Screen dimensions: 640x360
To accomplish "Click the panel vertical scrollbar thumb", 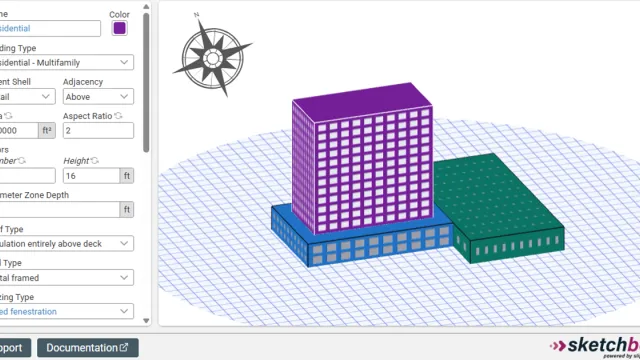I will point(146,82).
